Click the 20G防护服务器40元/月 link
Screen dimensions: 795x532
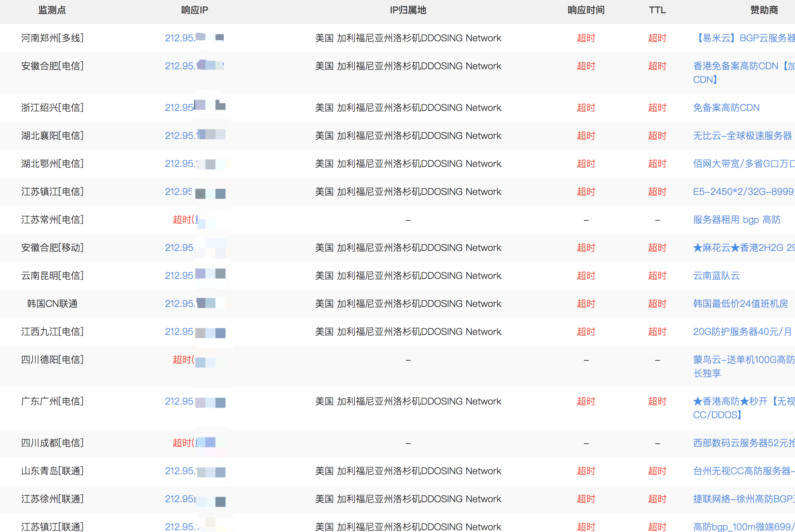(742, 332)
